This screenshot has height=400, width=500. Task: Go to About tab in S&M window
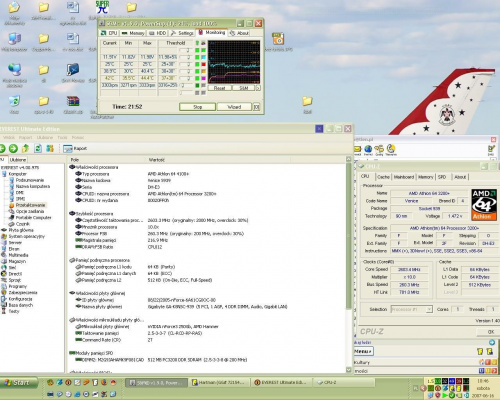pyautogui.click(x=239, y=33)
